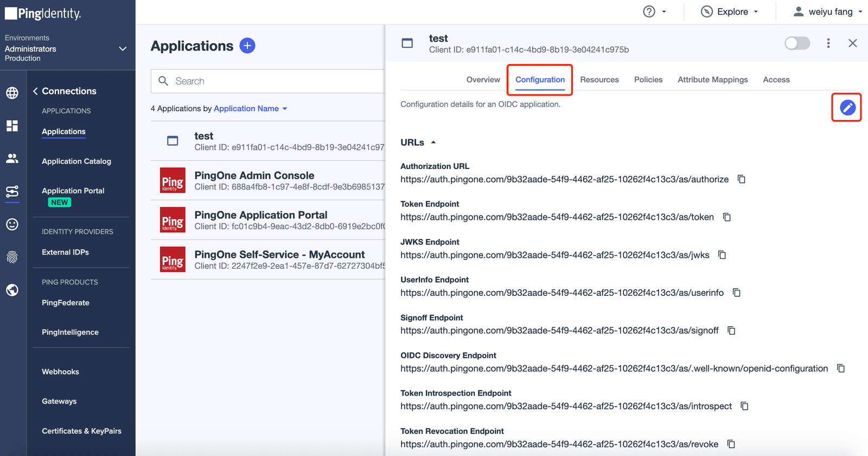The width and height of the screenshot is (868, 456).
Task: Open the help dropdown arrow
Action: 664,12
